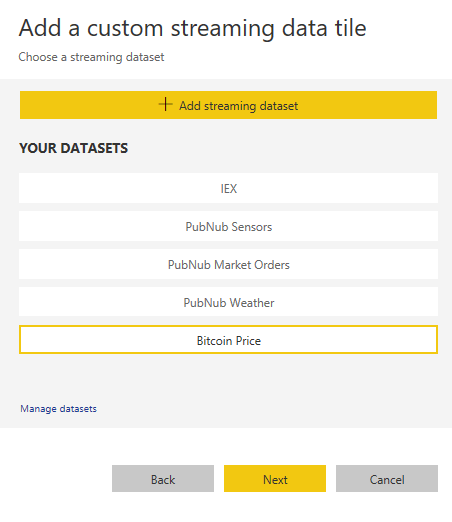Viewport: 452px width, 522px height.
Task: Select the highlighted Bitcoin Price dataset
Action: [x=228, y=340]
